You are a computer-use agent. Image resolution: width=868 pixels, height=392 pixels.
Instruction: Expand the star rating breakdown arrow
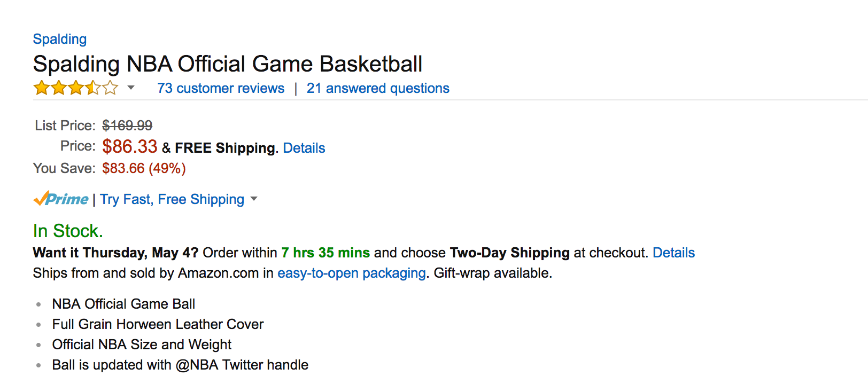(x=131, y=88)
